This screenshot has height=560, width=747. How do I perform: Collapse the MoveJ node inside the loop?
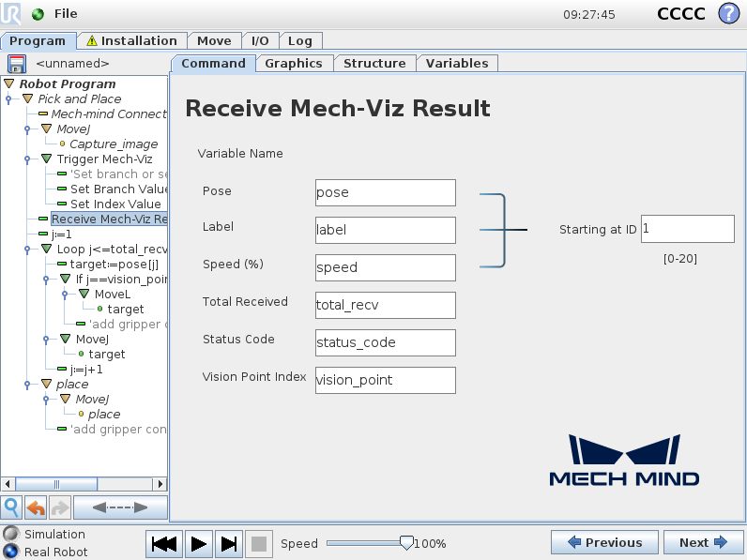pyautogui.click(x=66, y=339)
